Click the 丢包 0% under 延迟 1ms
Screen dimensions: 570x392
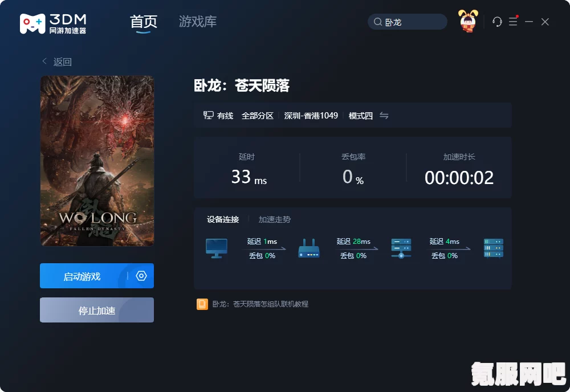(262, 255)
